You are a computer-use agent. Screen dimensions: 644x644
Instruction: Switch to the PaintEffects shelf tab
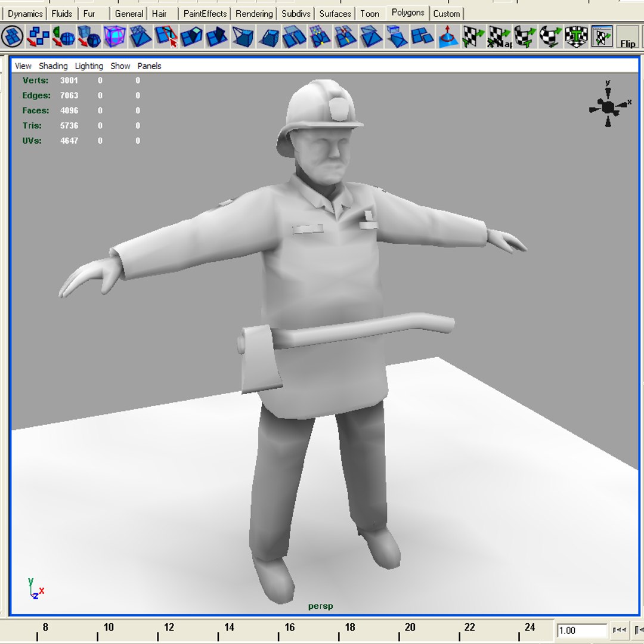click(x=205, y=14)
